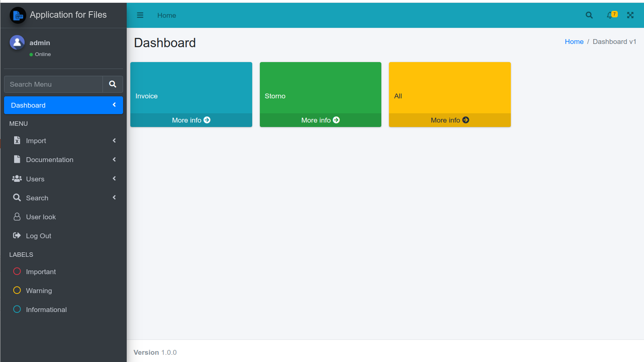The image size is (644, 362).
Task: Expand the Search submenu chevron
Action: (114, 198)
